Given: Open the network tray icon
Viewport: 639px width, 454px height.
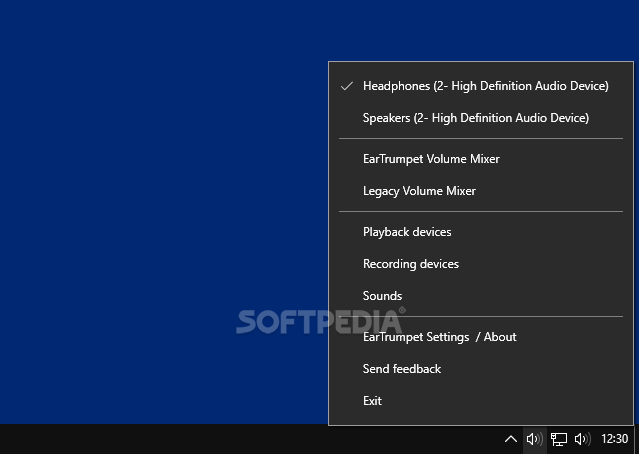Looking at the screenshot, I should click(559, 439).
